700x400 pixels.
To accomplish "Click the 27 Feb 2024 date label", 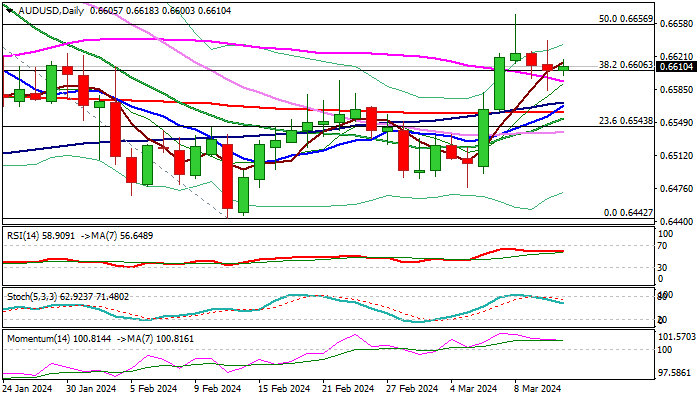I will [413, 389].
